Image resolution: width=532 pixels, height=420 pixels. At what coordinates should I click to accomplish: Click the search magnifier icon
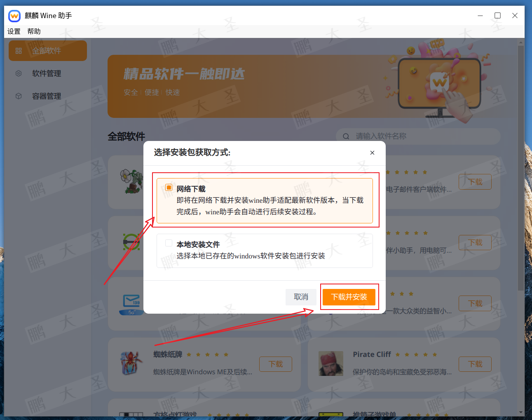(x=346, y=136)
